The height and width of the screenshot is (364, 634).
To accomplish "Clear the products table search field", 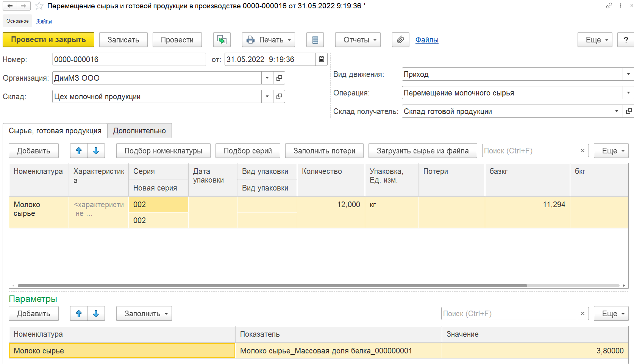I will pos(583,151).
